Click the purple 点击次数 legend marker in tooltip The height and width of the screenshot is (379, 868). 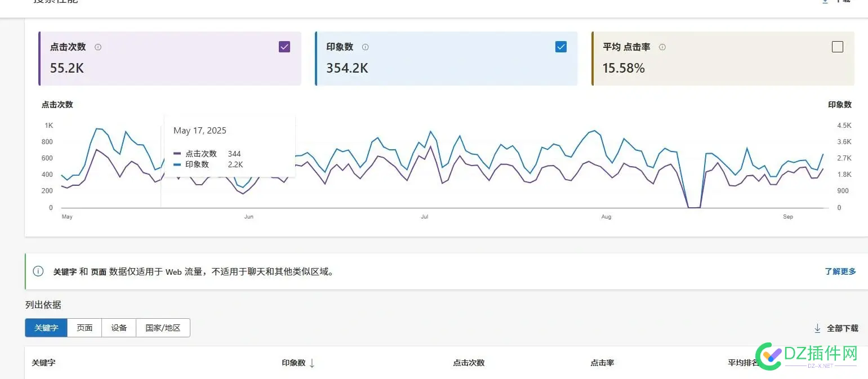(x=177, y=154)
